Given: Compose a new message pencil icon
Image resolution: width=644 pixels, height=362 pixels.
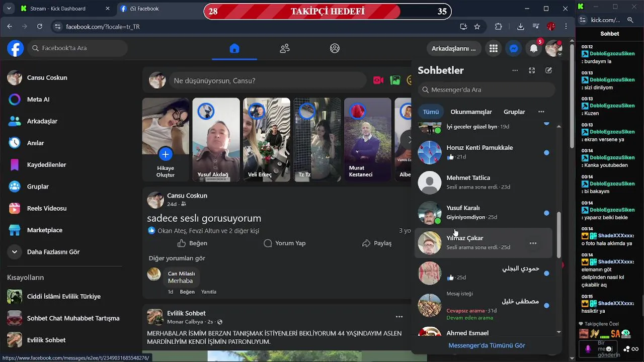Looking at the screenshot, I should click(549, 70).
